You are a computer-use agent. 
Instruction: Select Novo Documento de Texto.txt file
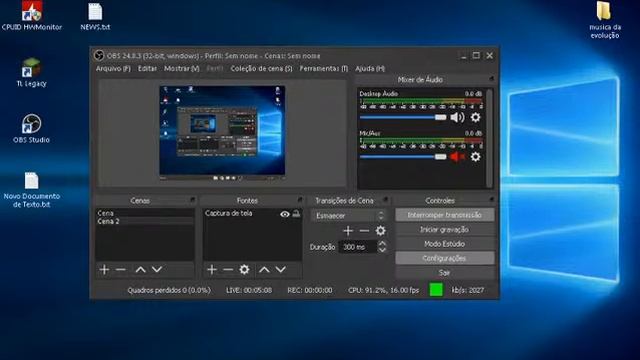[x=31, y=190]
